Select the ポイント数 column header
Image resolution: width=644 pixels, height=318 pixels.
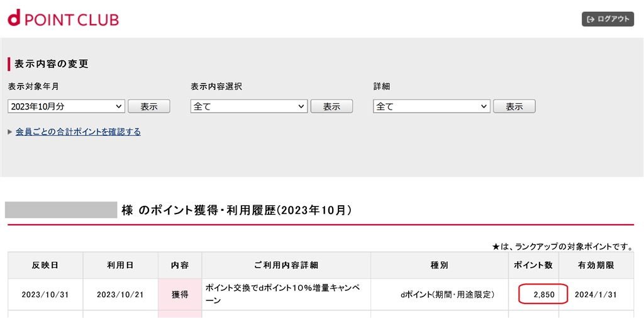(533, 266)
